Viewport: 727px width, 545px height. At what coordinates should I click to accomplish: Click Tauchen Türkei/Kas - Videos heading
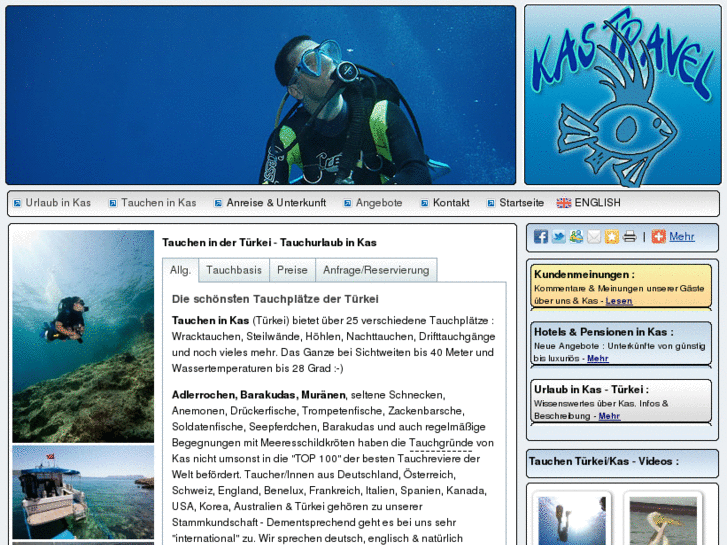tap(604, 461)
